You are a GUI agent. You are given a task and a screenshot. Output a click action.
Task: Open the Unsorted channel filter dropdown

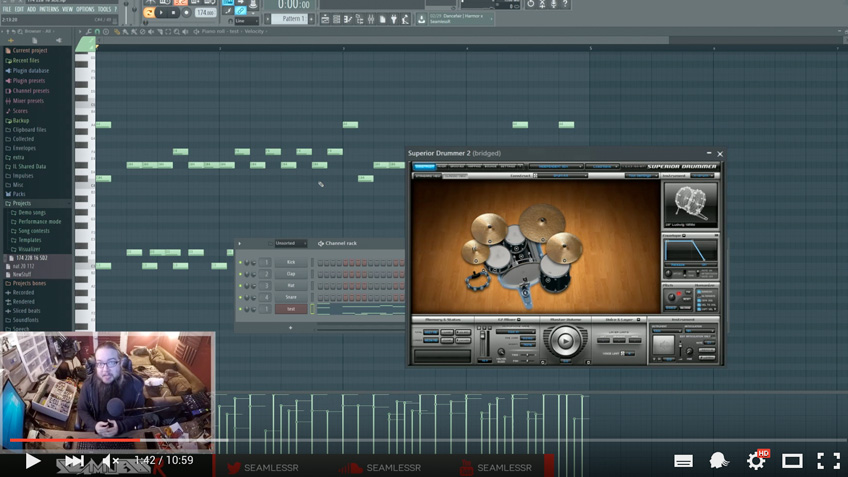coord(290,243)
